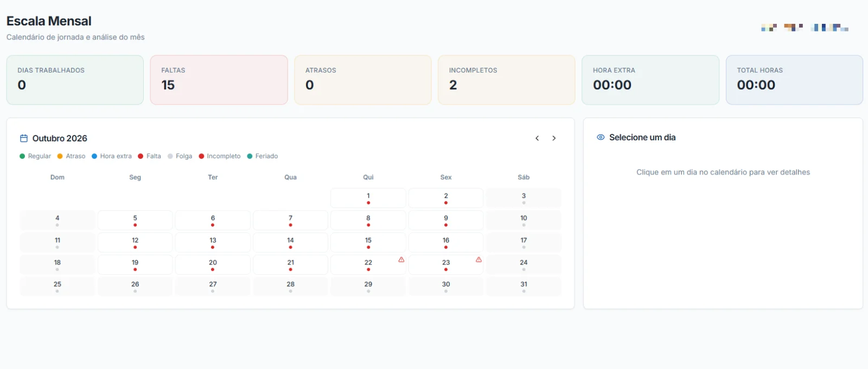Image resolution: width=868 pixels, height=369 pixels.
Task: Click the warning triangle on day 22
Action: 401,260
